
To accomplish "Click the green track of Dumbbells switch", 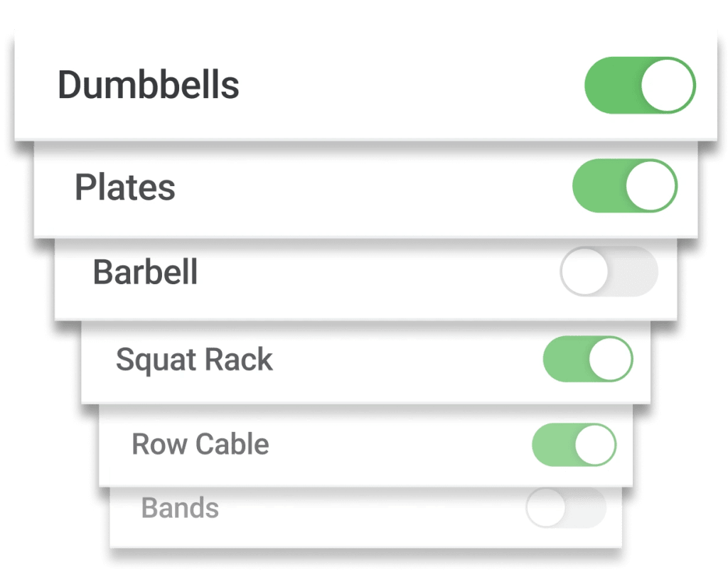I will tap(609, 86).
